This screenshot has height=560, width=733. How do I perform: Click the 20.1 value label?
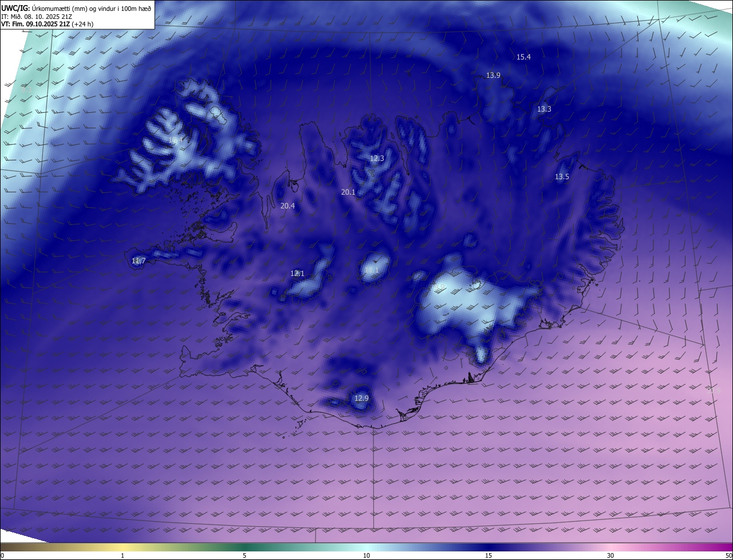click(x=348, y=192)
